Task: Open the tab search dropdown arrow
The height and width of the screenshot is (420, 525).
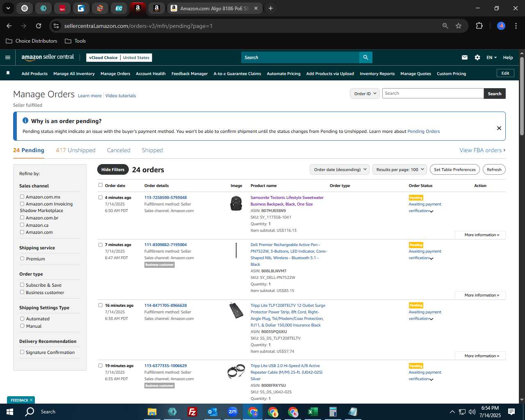Action: tap(8, 8)
